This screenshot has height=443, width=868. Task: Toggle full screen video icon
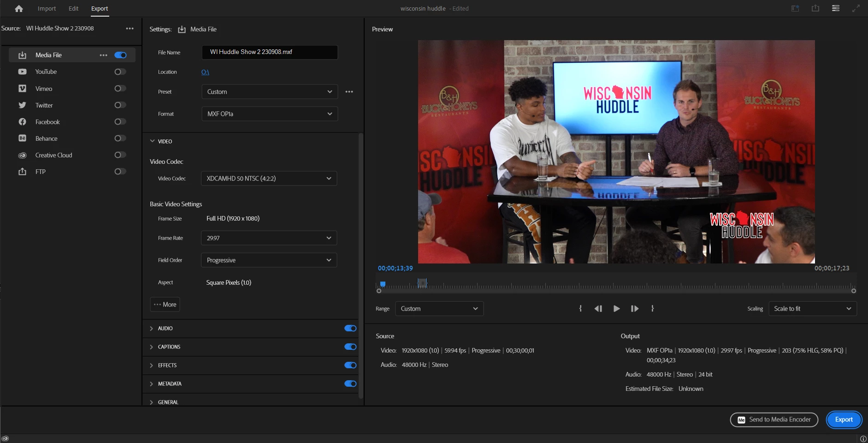tap(856, 8)
